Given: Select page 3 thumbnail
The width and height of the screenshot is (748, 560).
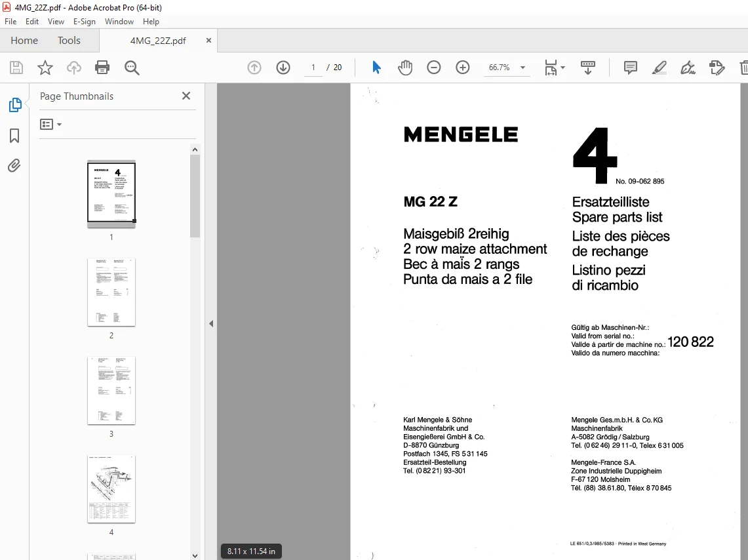Looking at the screenshot, I should (x=111, y=391).
